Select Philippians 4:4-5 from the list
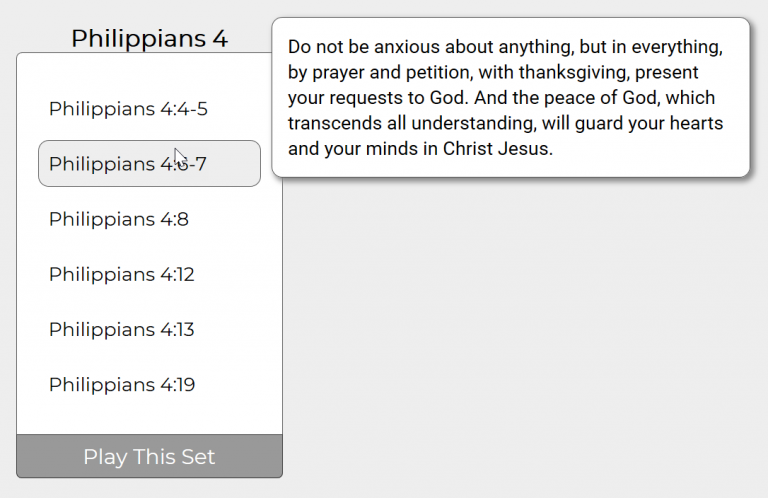768x498 pixels. [128, 109]
